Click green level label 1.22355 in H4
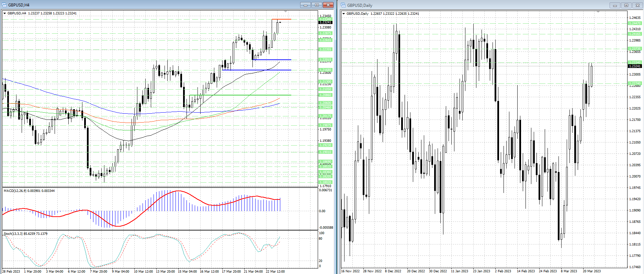The height and width of the screenshot is (274, 644). pos(326,49)
